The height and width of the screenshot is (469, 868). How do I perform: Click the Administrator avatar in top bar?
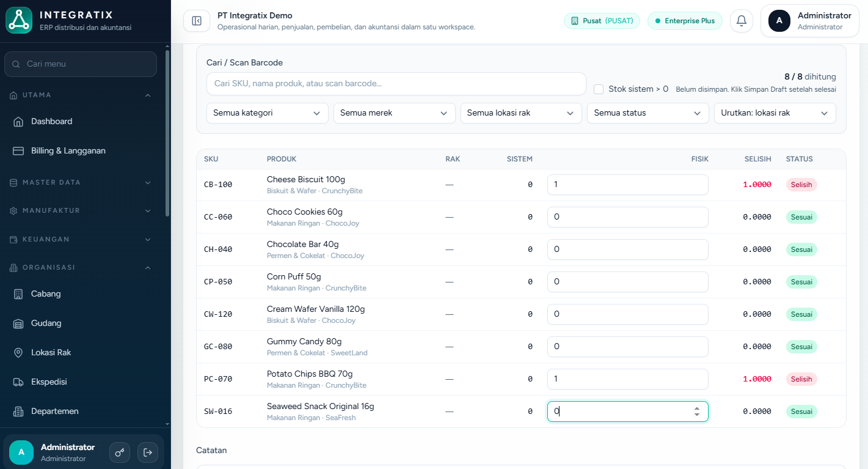click(x=779, y=21)
